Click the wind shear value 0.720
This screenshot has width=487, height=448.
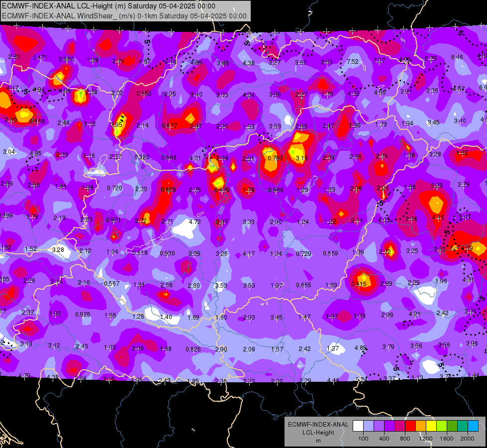(x=114, y=188)
